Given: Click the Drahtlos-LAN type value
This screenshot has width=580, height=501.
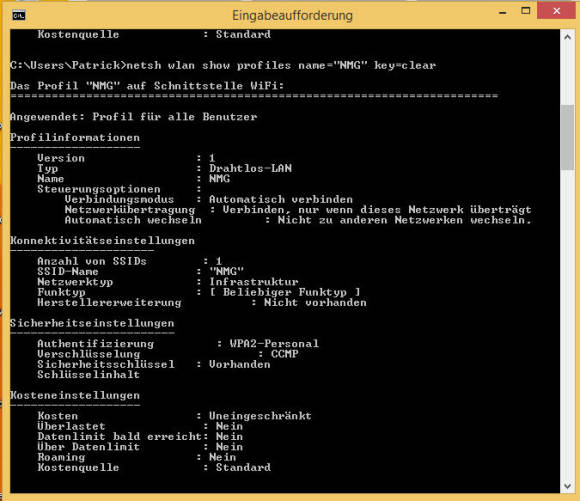Looking at the screenshot, I should click(x=250, y=168).
